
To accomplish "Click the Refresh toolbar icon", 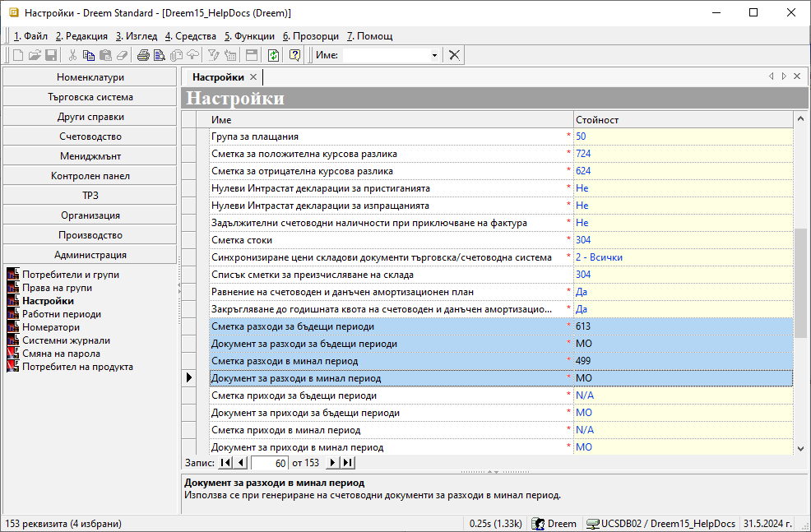I will point(273,55).
